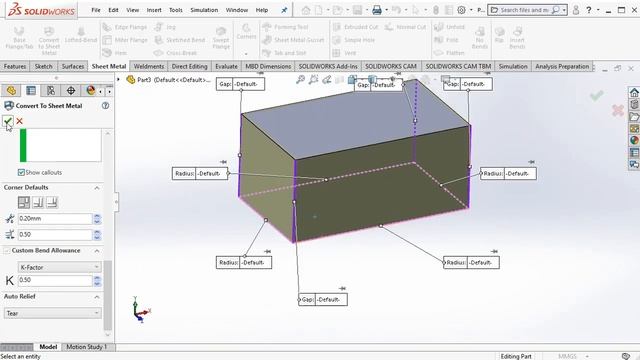Open the Tear auto relief dropdown
This screenshot has height=360, width=640.
coord(53,313)
